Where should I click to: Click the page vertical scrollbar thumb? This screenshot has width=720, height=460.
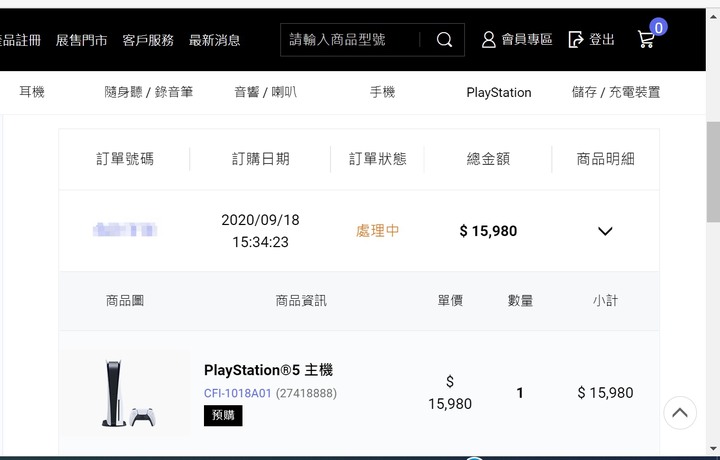[x=713, y=172]
